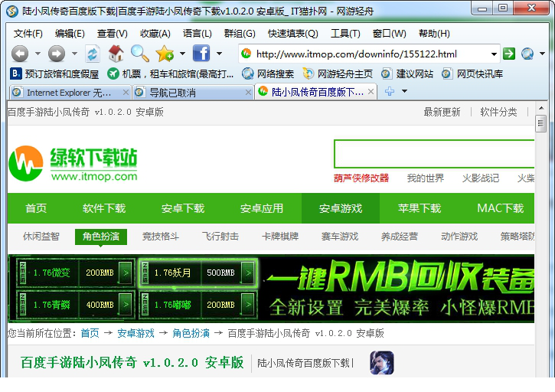This screenshot has height=392, width=555.
Task: Click the 绿软下载站 site logo
Action: [73, 164]
